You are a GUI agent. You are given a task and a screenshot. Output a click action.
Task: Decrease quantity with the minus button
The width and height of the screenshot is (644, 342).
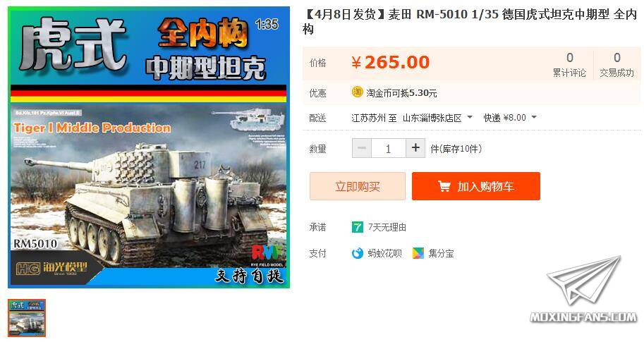coord(362,148)
